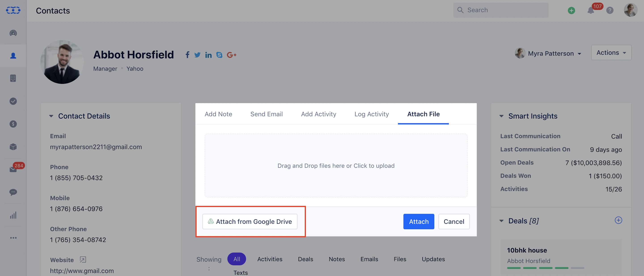The image size is (644, 276).
Task: Select the All filter in Showing bar
Action: tap(237, 259)
